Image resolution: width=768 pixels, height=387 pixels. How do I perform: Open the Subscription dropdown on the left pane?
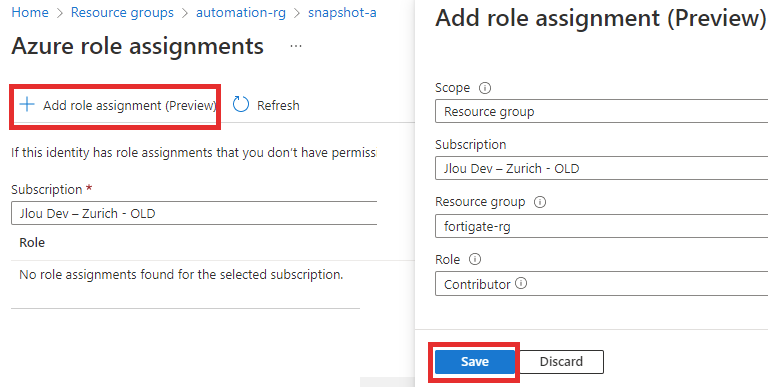[194, 214]
